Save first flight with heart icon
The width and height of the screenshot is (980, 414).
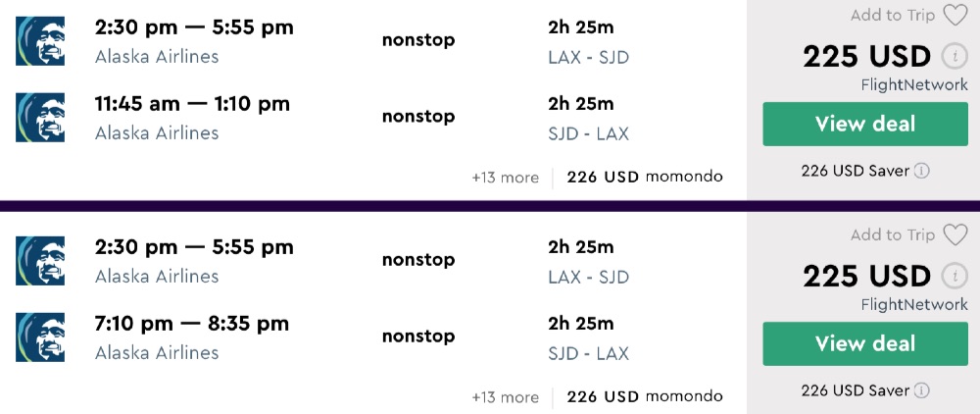point(955,15)
